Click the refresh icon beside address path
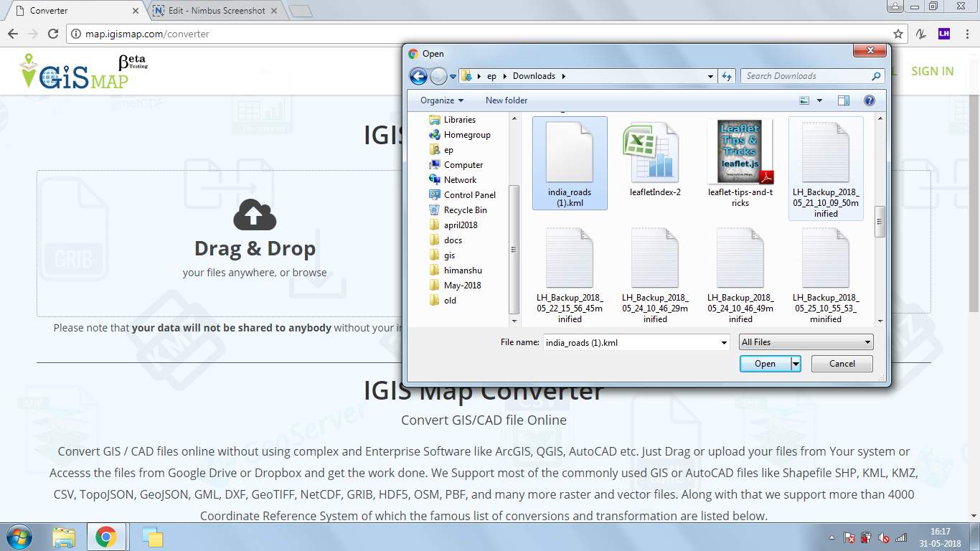Image resolution: width=980 pixels, height=551 pixels. (727, 76)
